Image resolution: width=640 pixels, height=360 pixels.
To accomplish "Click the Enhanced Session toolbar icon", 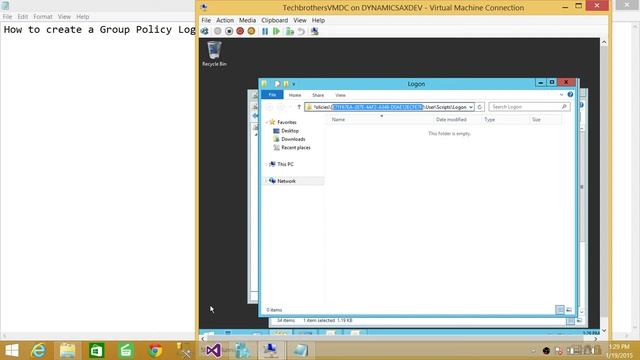I will [x=315, y=31].
